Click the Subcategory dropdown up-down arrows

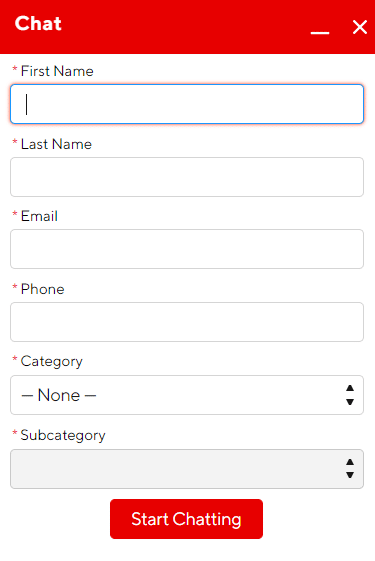(350, 469)
